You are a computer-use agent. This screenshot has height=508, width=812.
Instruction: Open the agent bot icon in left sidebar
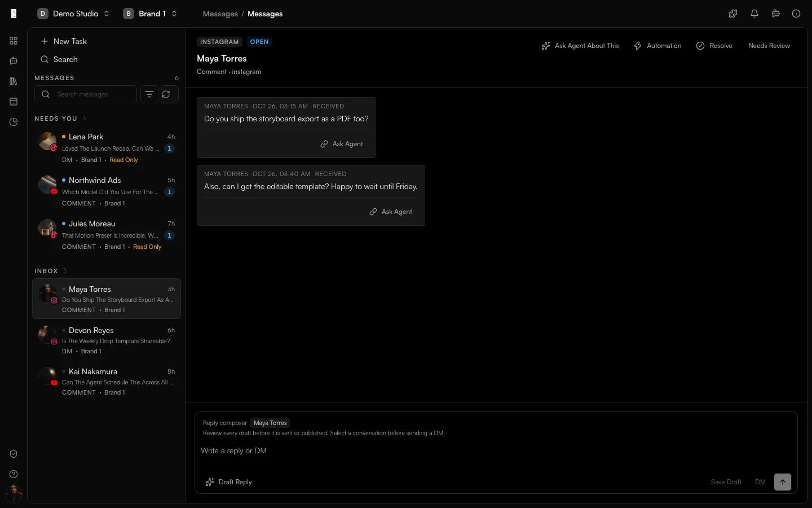(14, 61)
